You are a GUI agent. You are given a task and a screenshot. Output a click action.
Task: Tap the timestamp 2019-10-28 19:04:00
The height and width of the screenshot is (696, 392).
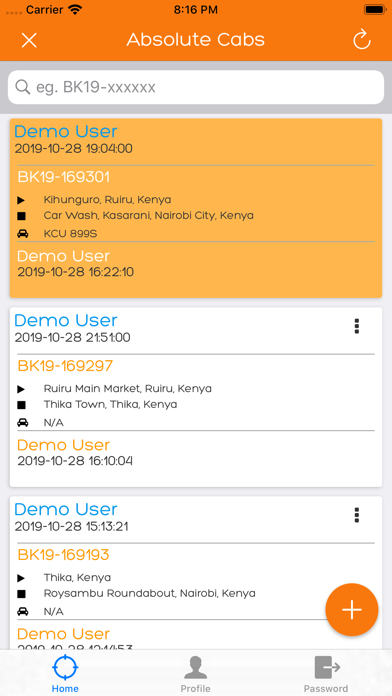pos(74,149)
